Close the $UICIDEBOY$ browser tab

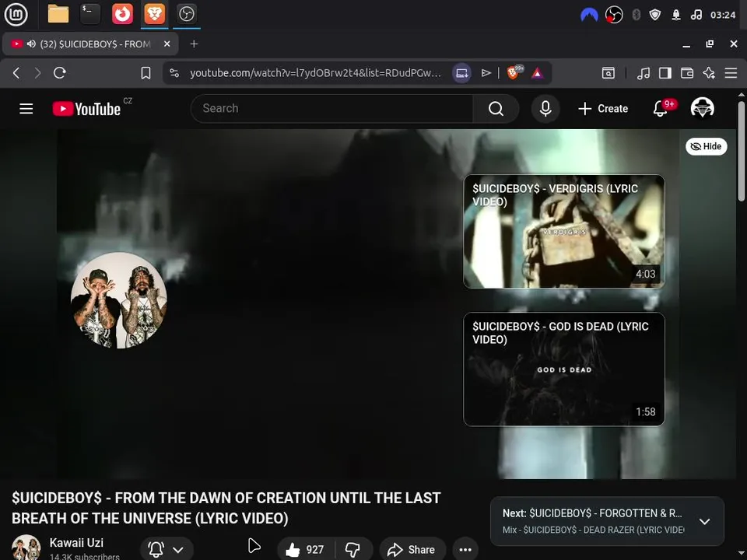(x=167, y=44)
